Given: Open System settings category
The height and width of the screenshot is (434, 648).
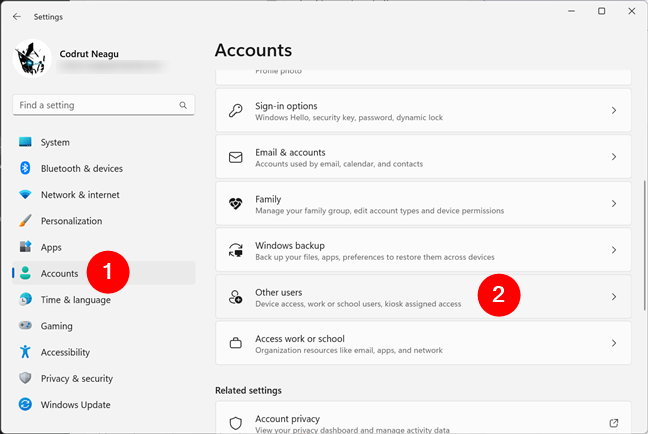Looking at the screenshot, I should click(104, 142).
